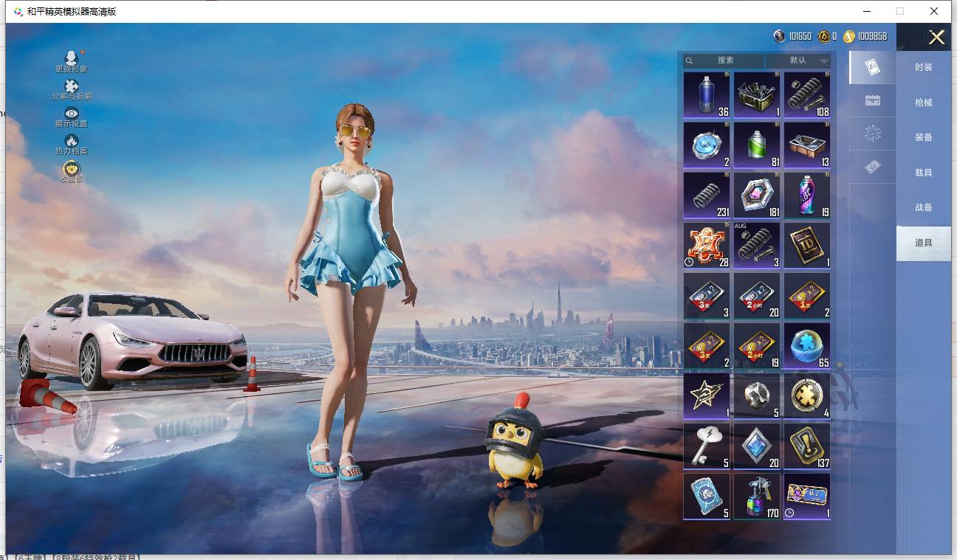957x560 pixels.
Task: Select the wooden tool tray item with count 13
Action: pos(807,145)
